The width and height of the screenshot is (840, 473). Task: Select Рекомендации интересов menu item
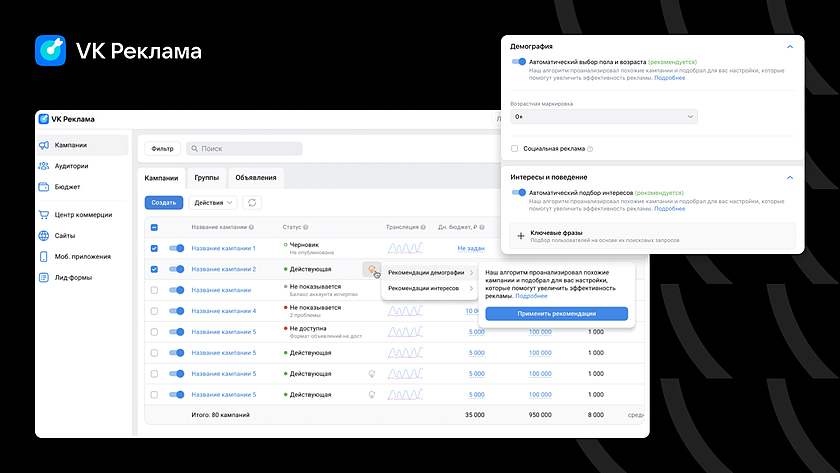coord(425,288)
